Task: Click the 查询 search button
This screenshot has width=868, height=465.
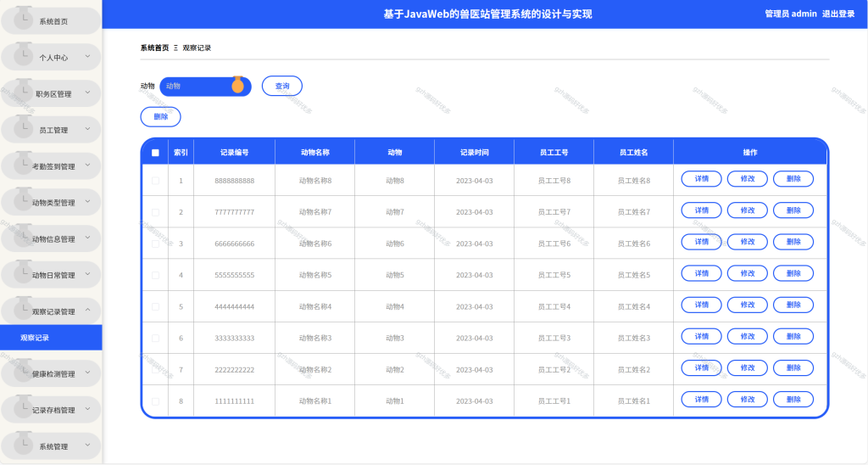Action: click(x=282, y=86)
